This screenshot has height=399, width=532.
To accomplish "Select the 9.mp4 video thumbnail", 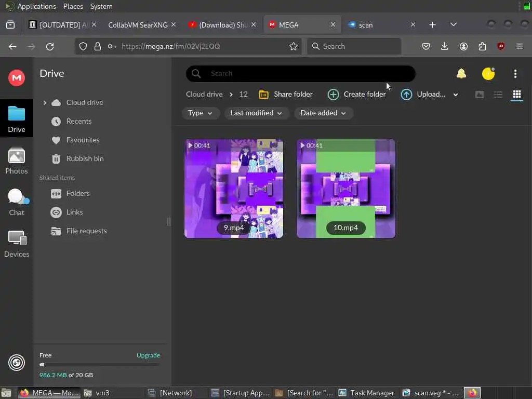I will 234,189.
